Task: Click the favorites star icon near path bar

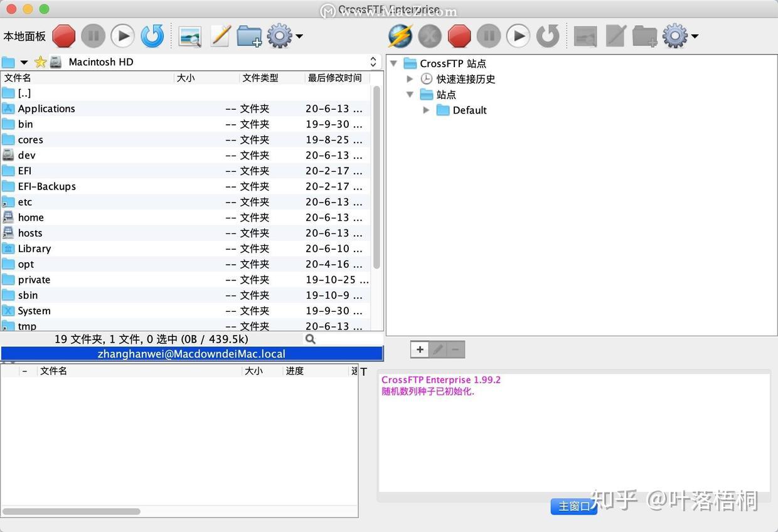Action: coord(40,61)
